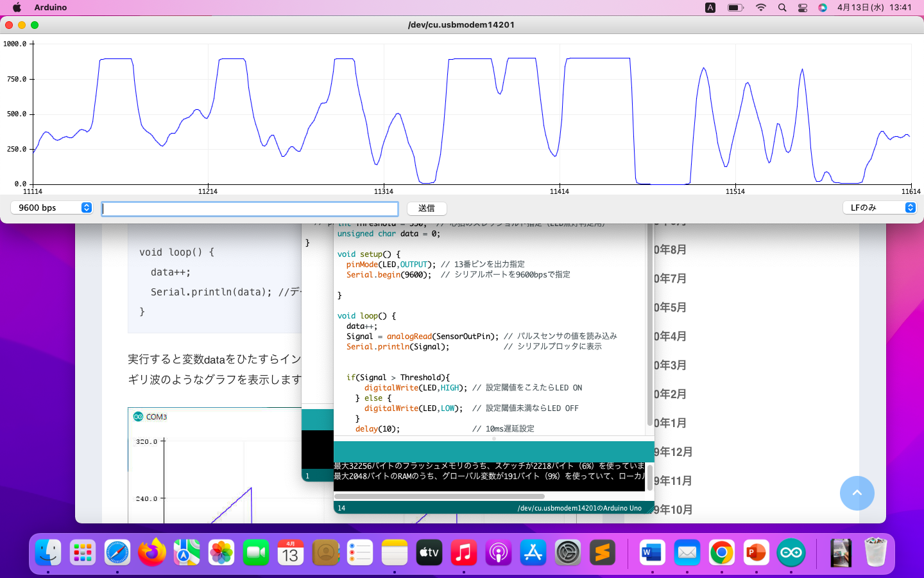Open Notes from the Dock
This screenshot has width=924, height=578.
click(395, 552)
